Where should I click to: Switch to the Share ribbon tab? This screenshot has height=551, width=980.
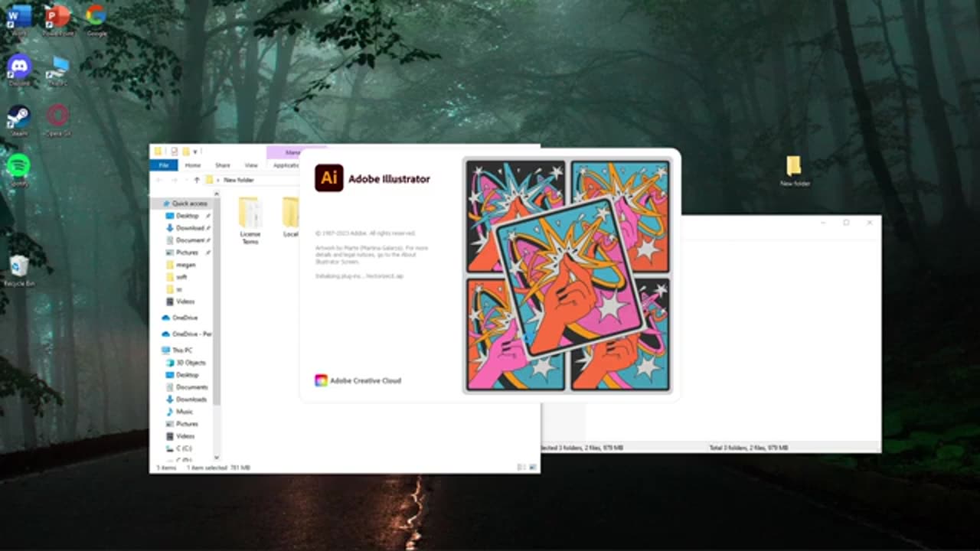pos(223,165)
